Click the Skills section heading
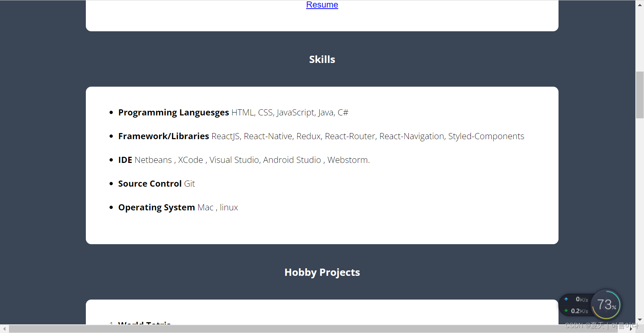 322,59
